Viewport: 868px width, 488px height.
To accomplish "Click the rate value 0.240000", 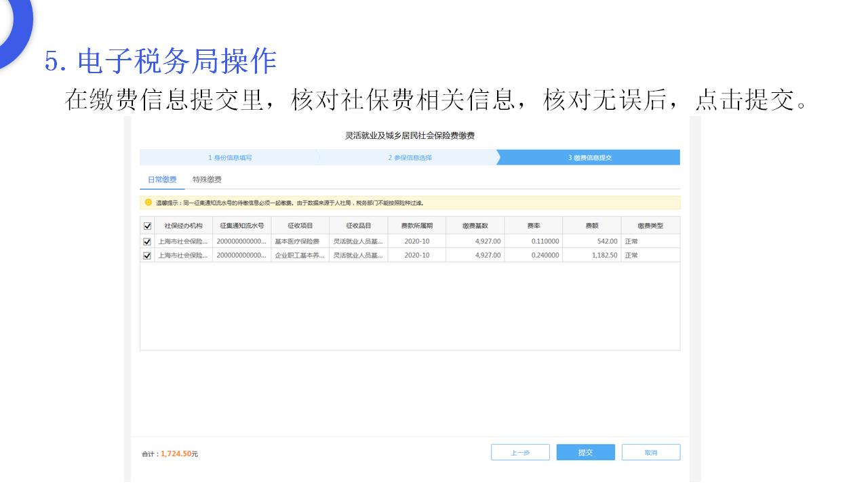I will [545, 256].
